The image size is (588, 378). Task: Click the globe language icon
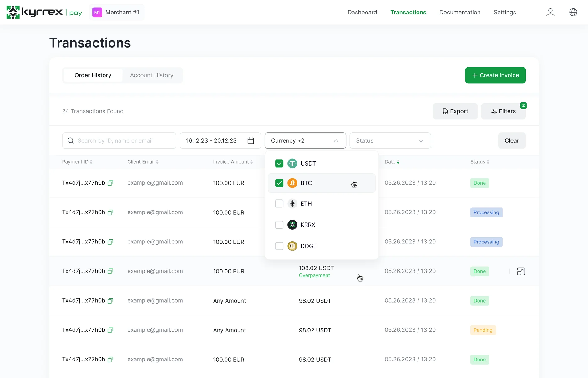coord(573,12)
